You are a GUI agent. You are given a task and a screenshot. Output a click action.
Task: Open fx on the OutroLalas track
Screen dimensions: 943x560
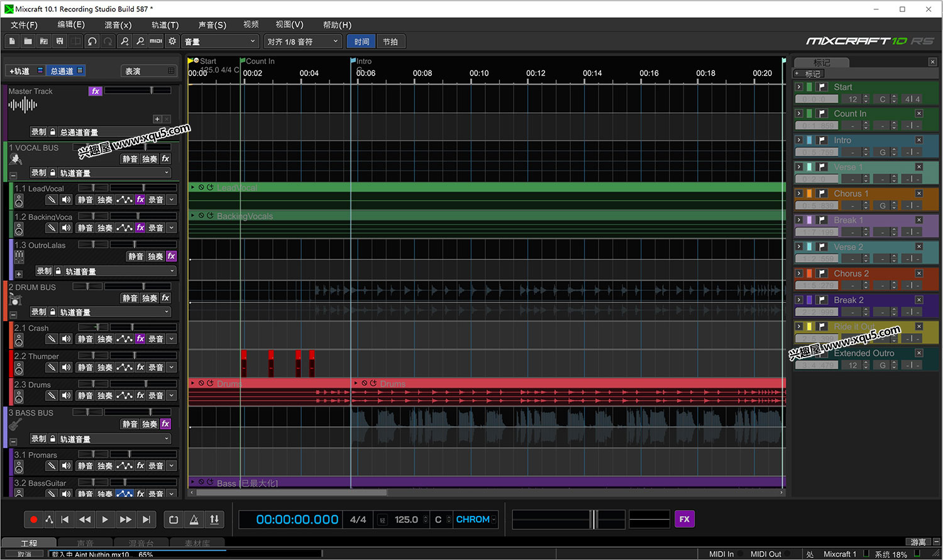(x=171, y=256)
